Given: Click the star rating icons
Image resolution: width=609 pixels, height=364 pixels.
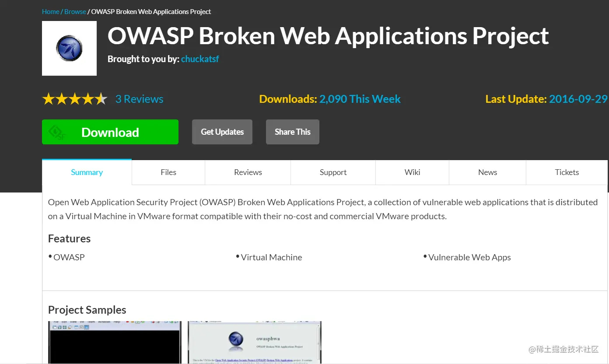Looking at the screenshot, I should (x=75, y=99).
